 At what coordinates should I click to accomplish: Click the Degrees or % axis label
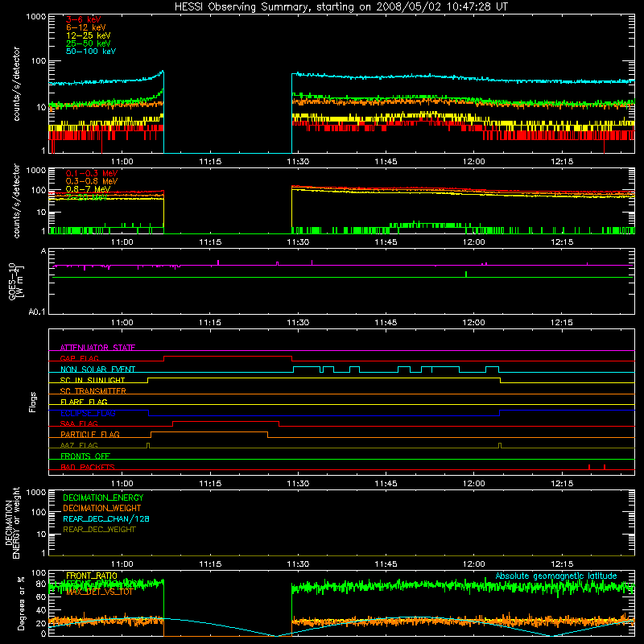pos(21,603)
